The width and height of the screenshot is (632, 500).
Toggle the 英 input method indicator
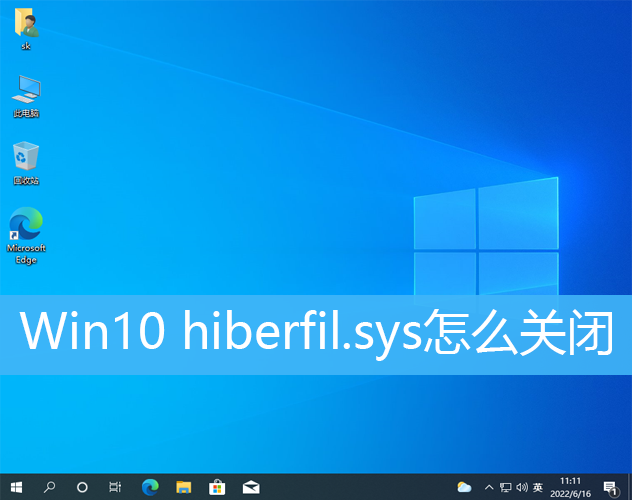point(538,487)
